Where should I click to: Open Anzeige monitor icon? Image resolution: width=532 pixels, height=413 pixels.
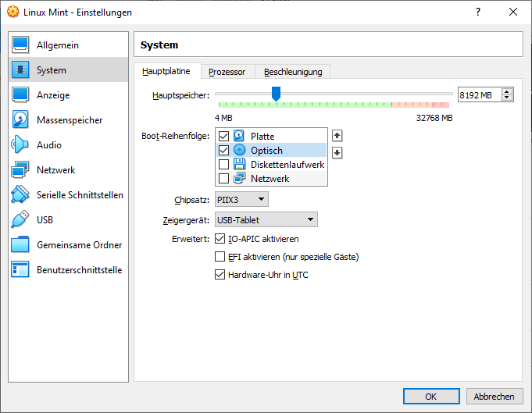20,95
